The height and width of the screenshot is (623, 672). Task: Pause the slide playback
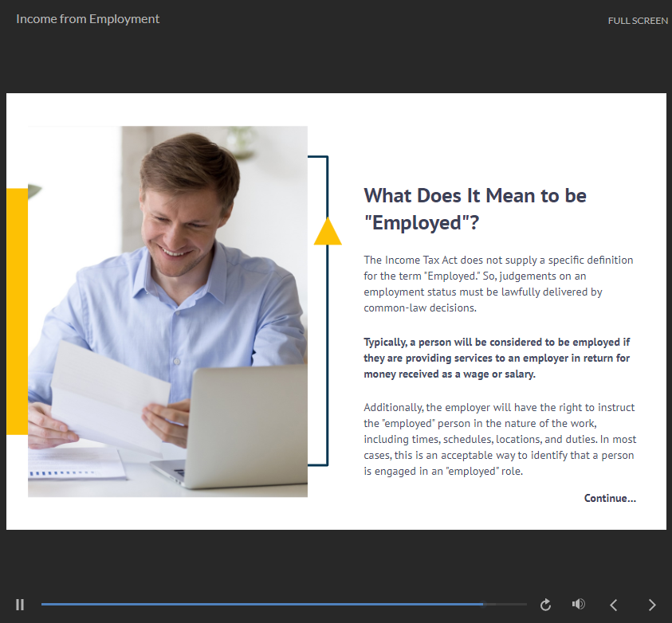click(20, 605)
